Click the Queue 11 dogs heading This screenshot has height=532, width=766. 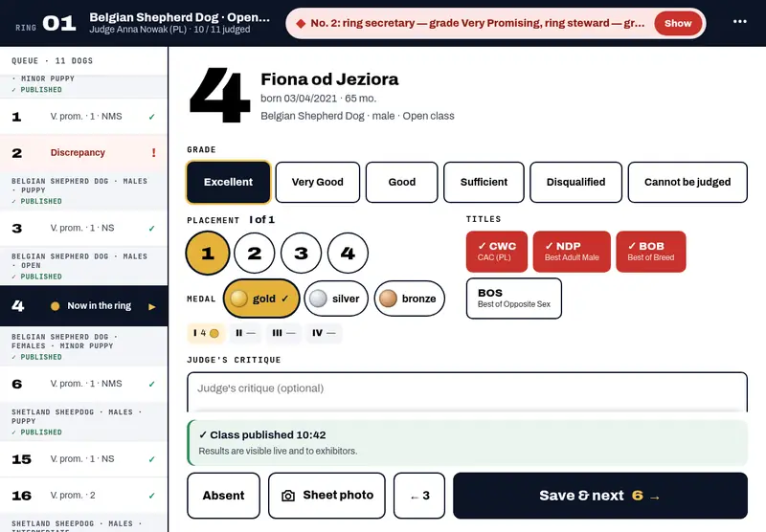click(x=53, y=61)
